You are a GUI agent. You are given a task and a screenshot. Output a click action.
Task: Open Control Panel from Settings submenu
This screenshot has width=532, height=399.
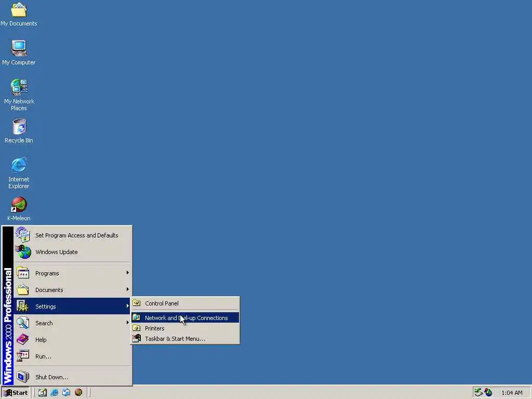(185, 303)
